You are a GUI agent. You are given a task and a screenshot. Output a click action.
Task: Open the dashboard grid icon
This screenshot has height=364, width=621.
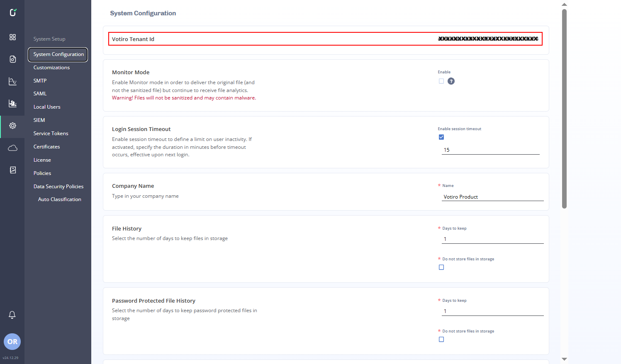click(12, 37)
